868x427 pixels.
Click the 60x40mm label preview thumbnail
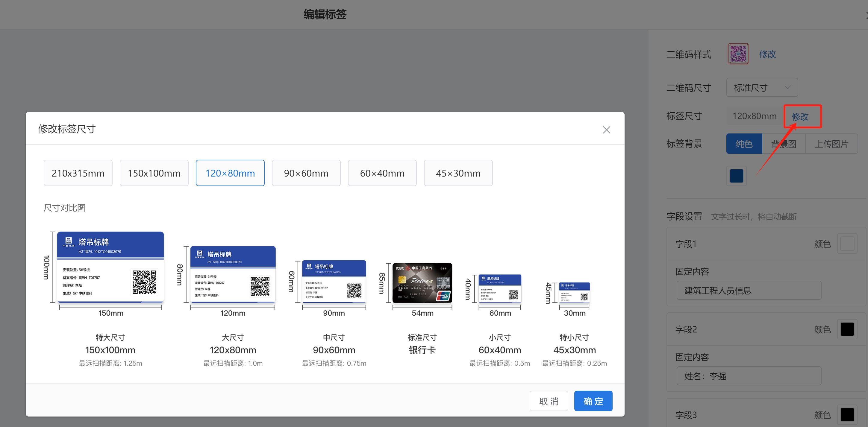point(500,288)
